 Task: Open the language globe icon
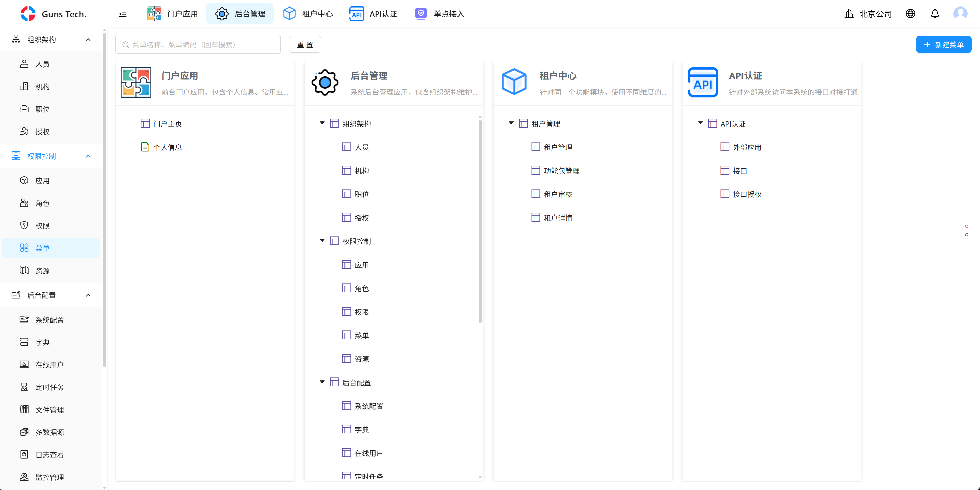(910, 14)
